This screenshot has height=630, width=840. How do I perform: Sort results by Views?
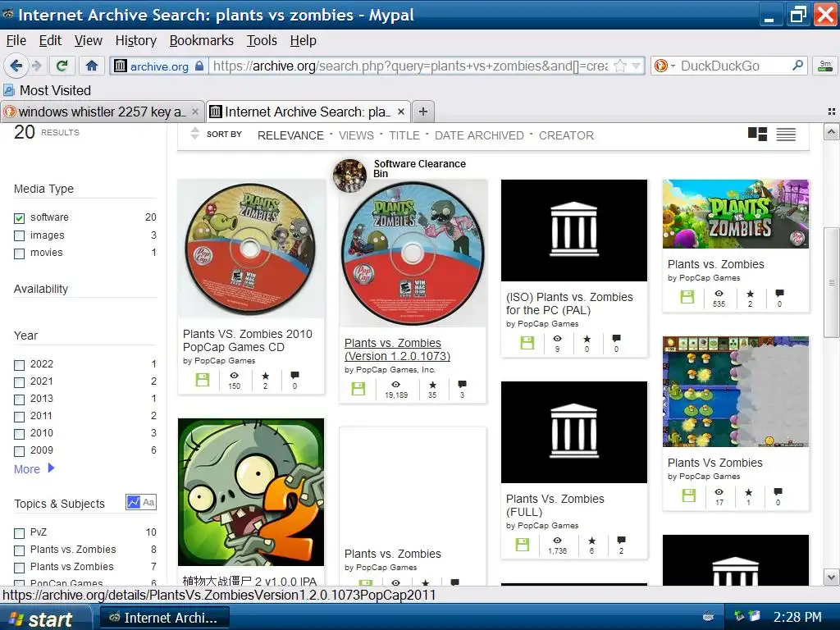356,135
